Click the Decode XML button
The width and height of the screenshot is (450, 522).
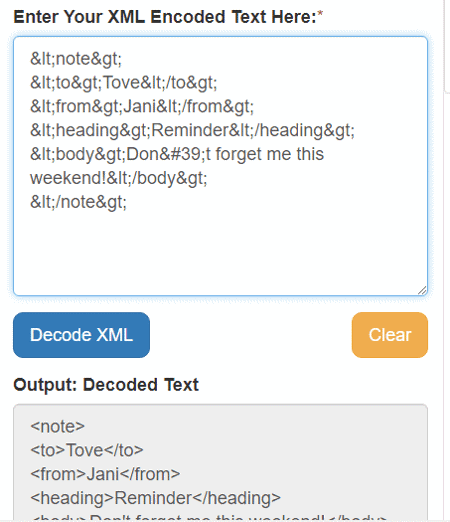(81, 335)
